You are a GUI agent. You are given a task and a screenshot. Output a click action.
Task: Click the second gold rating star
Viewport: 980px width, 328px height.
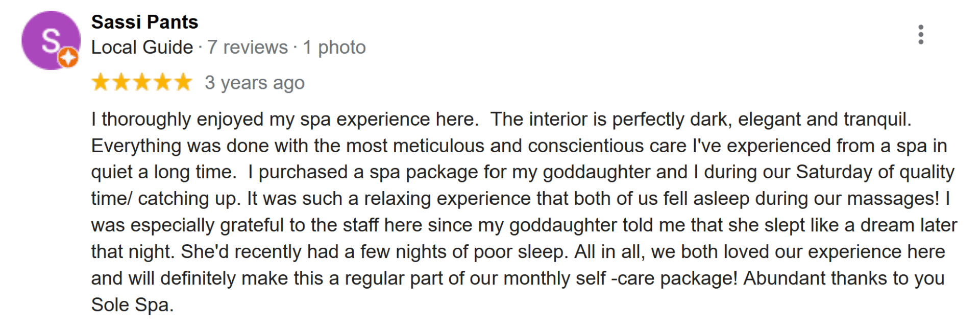(121, 82)
